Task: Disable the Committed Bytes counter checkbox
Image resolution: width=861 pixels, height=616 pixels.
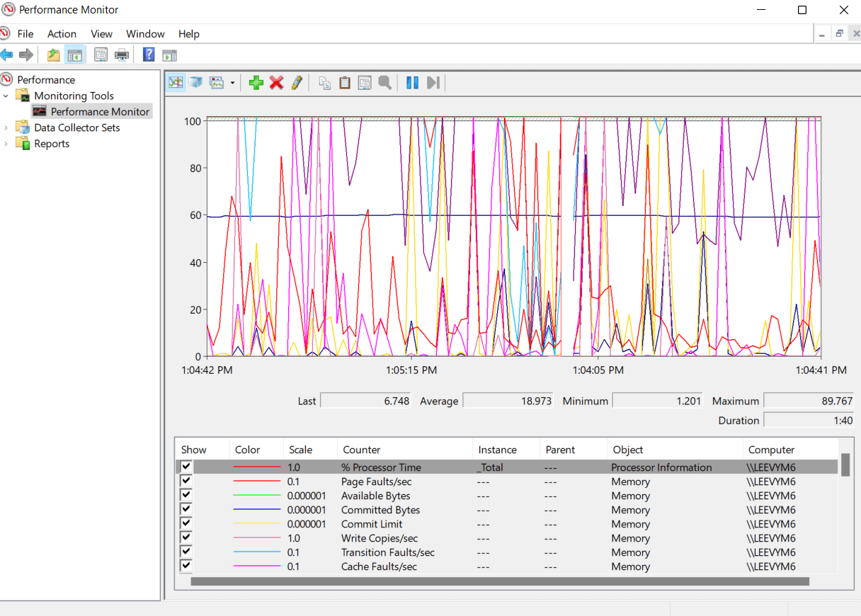Action: click(x=186, y=508)
